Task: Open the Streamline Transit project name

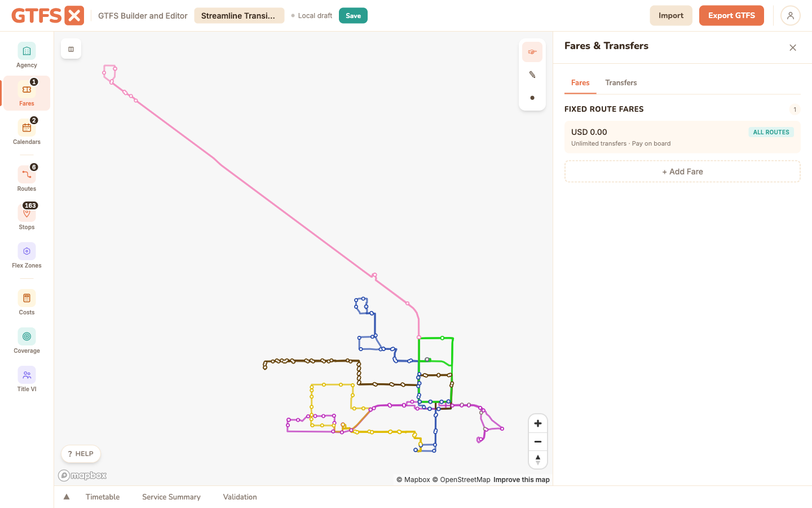Action: (239, 16)
